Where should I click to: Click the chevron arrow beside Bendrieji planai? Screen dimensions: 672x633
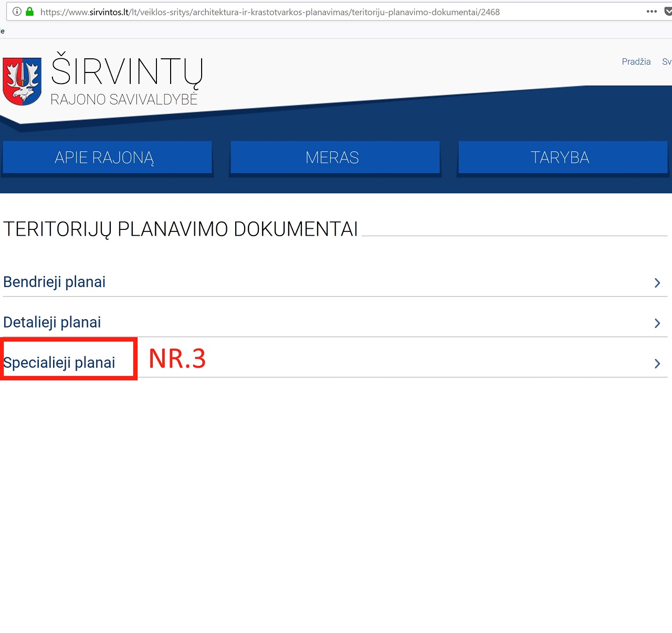[x=657, y=283]
